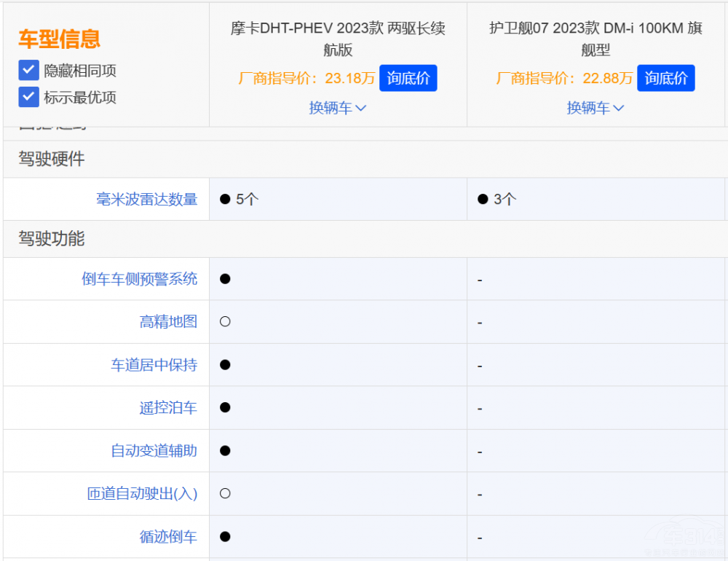
Task: Toggle the 标示最优项 checkbox
Action: 28,97
